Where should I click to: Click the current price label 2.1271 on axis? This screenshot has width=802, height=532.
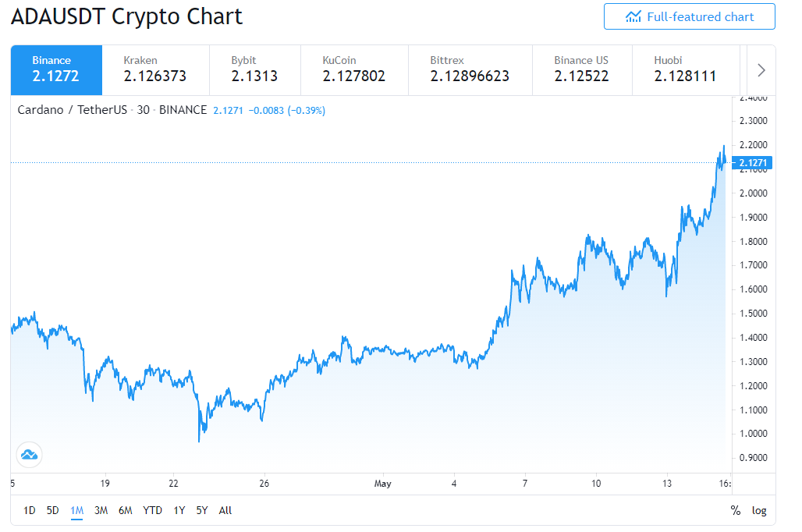pos(752,163)
